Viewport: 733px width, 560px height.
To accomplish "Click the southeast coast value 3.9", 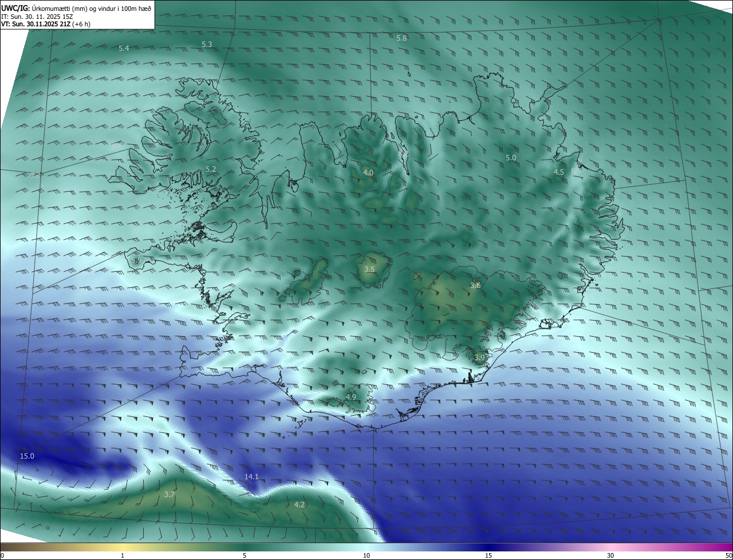I will coord(479,357).
